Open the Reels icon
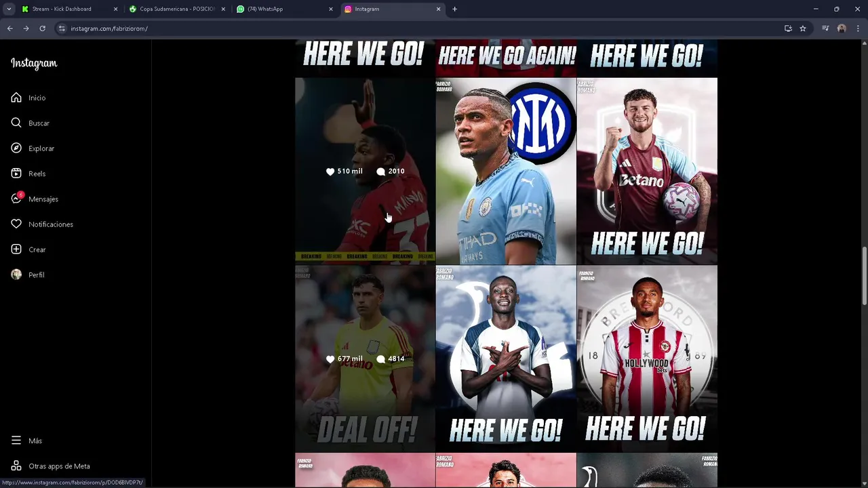 click(x=16, y=174)
